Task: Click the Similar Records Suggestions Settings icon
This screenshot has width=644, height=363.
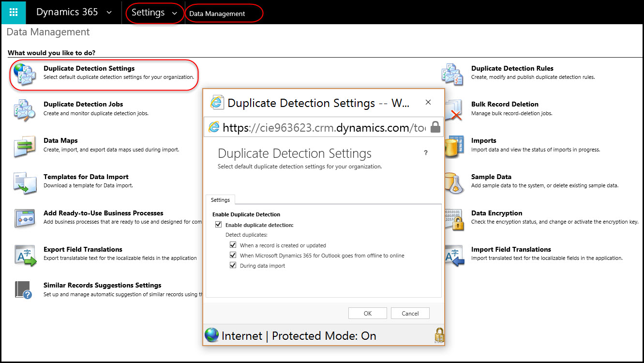Action: pyautogui.click(x=25, y=290)
